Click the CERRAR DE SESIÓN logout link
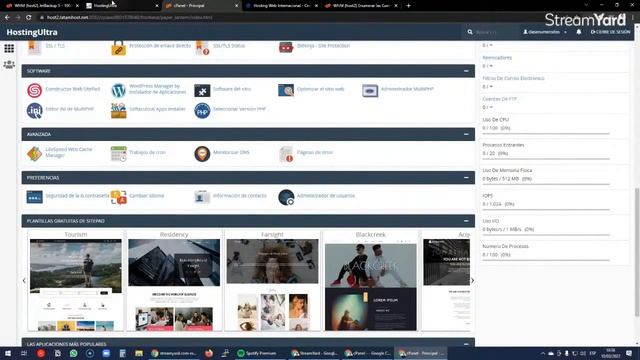This screenshot has width=640, height=360. [x=611, y=32]
